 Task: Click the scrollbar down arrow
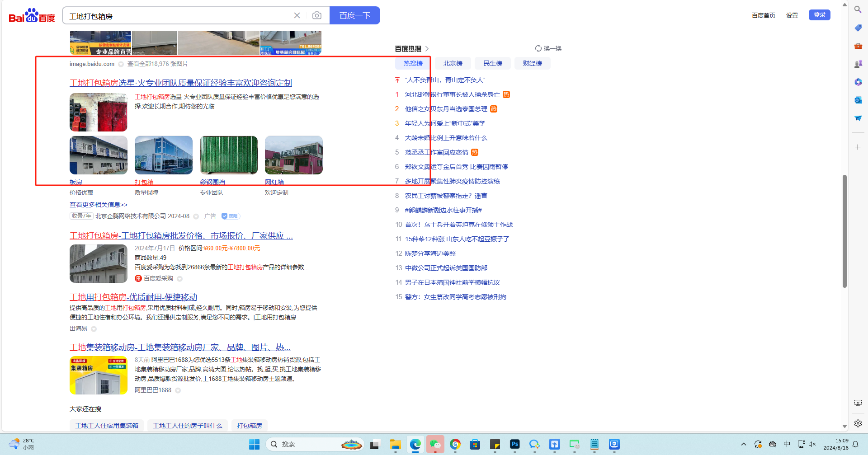844,426
